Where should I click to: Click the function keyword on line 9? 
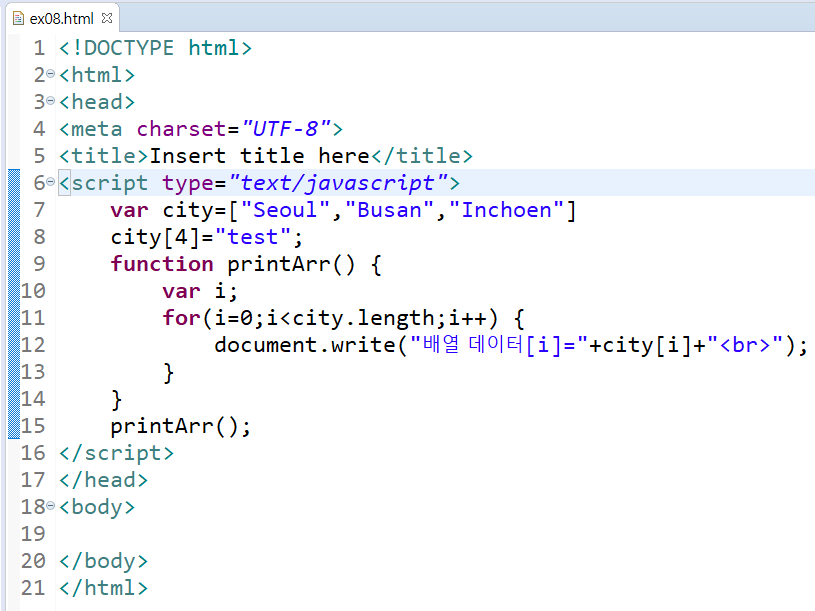tap(162, 264)
